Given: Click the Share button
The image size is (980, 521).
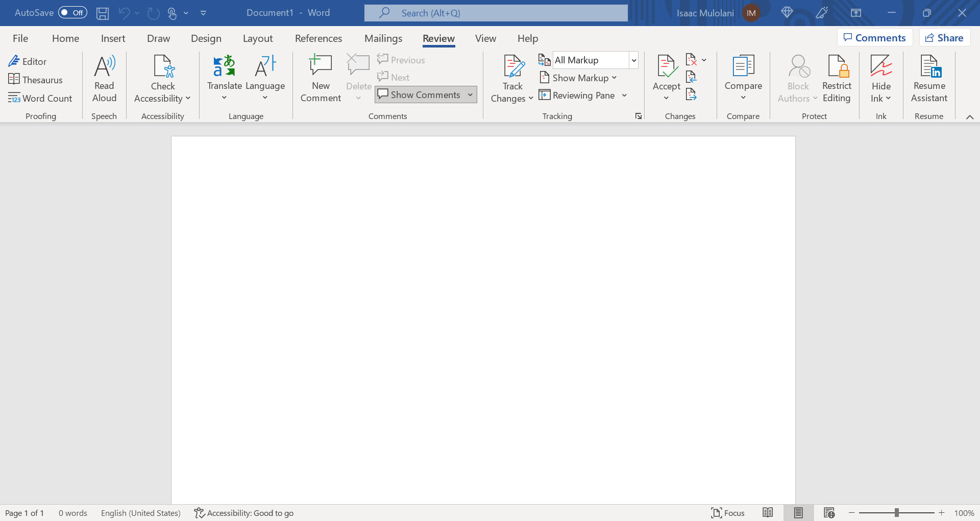Looking at the screenshot, I should (945, 38).
